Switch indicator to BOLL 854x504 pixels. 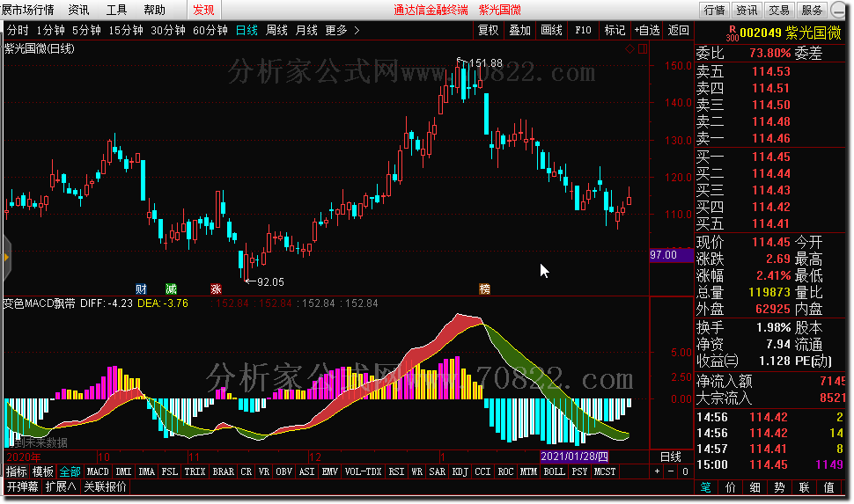click(555, 471)
